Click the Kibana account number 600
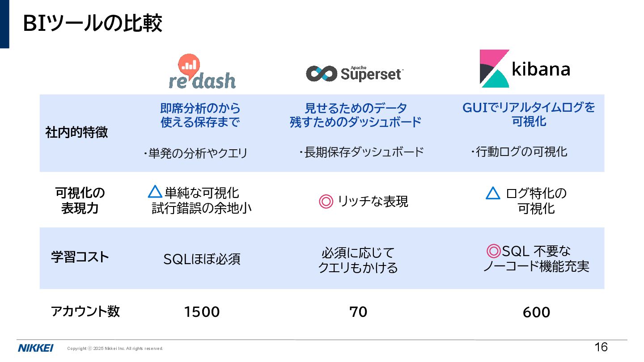The height and width of the screenshot is (362, 644). [536, 312]
